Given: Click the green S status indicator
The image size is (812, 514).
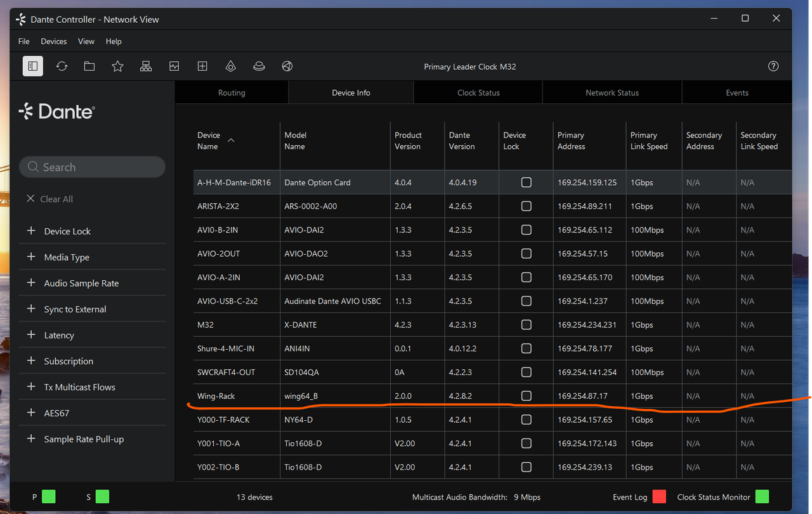Looking at the screenshot, I should point(102,497).
